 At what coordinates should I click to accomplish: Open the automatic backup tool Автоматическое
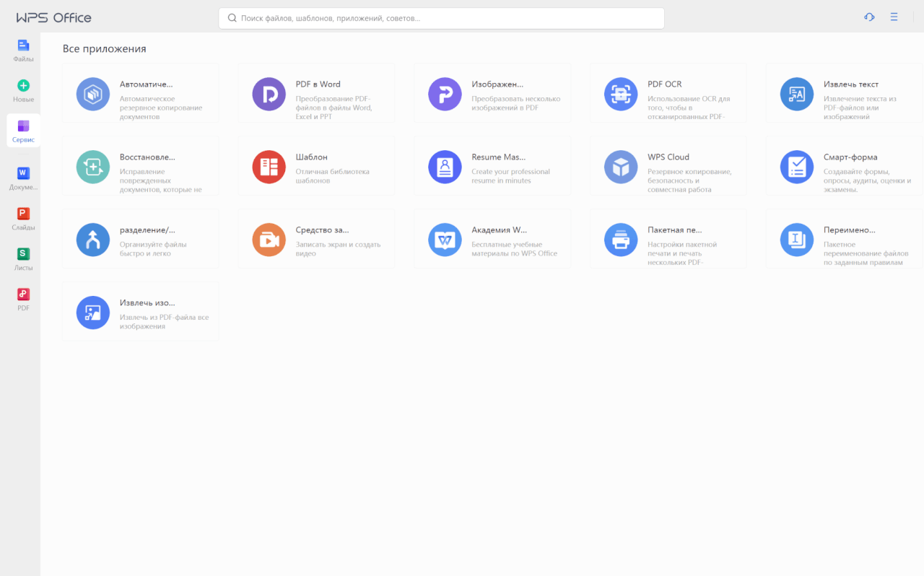[x=140, y=93]
